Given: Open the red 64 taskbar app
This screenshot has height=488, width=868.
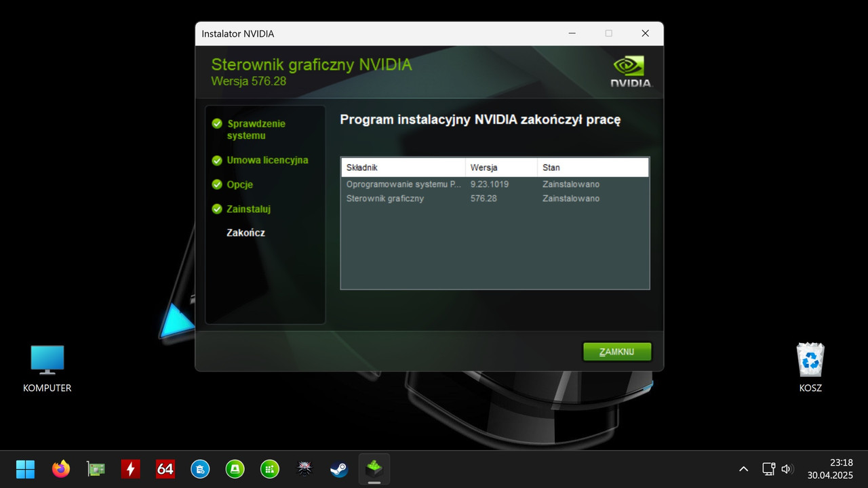Looking at the screenshot, I should 165,468.
